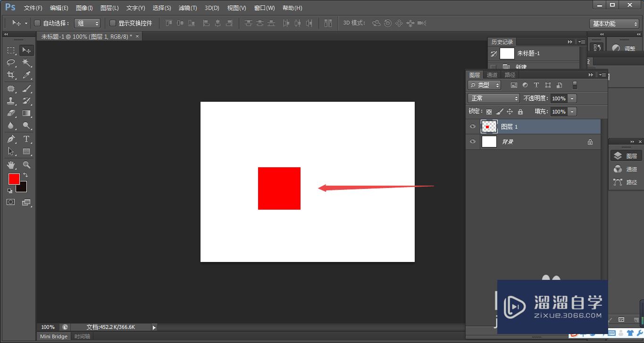This screenshot has height=343, width=644.
Task: Filter layers by pixel layer type
Action: pyautogui.click(x=514, y=85)
